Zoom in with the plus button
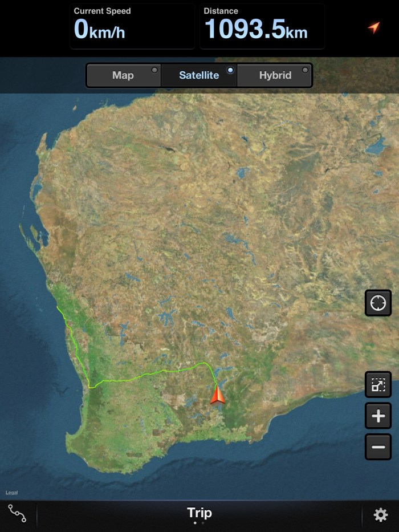 (x=378, y=416)
